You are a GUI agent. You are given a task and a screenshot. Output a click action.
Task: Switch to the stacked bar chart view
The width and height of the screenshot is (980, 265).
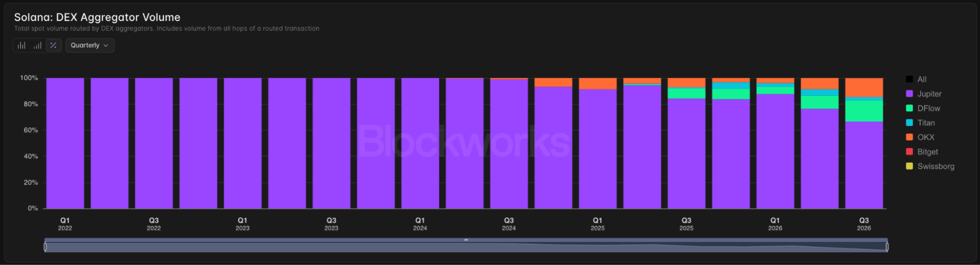point(22,46)
